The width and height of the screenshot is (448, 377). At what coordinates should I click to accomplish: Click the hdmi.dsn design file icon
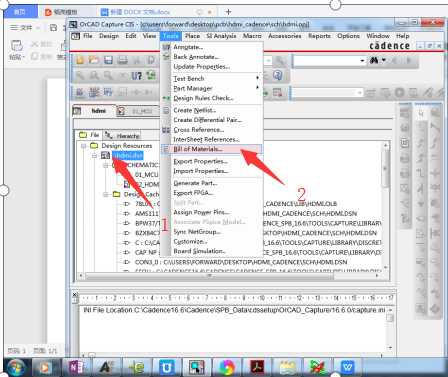(106, 155)
